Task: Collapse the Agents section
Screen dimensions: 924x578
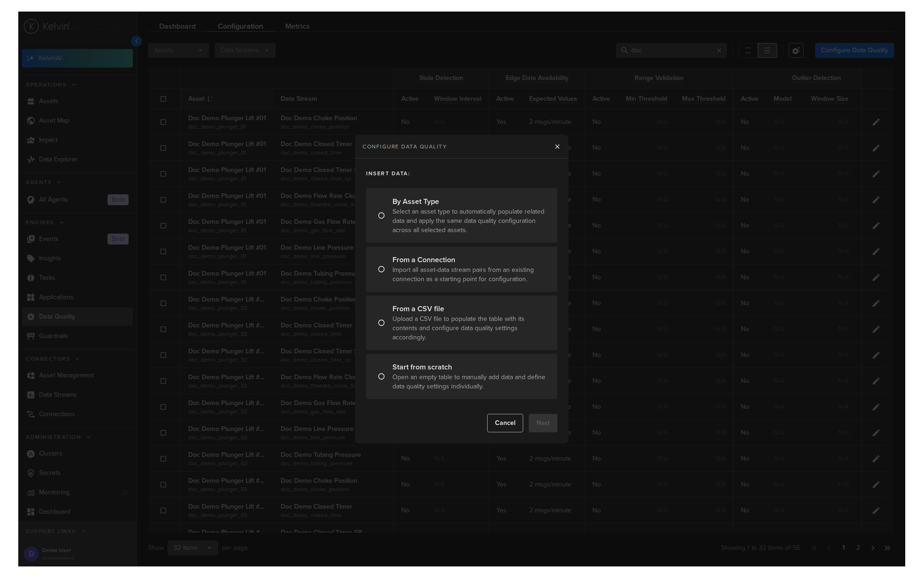Action: [43, 182]
